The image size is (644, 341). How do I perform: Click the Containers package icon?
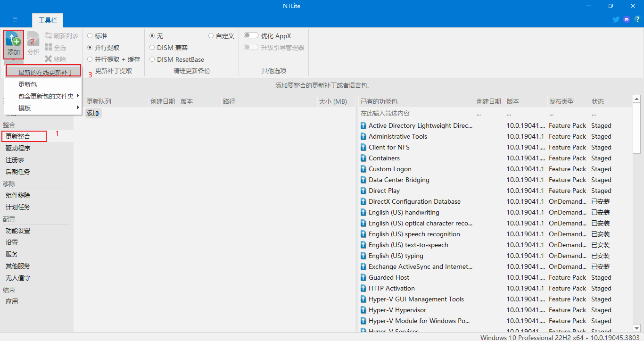[x=363, y=158]
